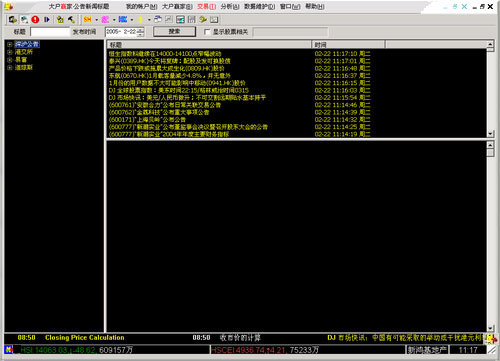The image size is (500, 361).
Task: Click the first toolbar icon with computer
Action: pos(13,20)
